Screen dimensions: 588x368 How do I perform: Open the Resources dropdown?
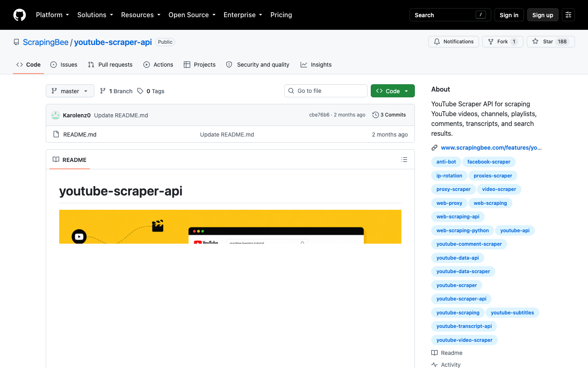coord(140,15)
